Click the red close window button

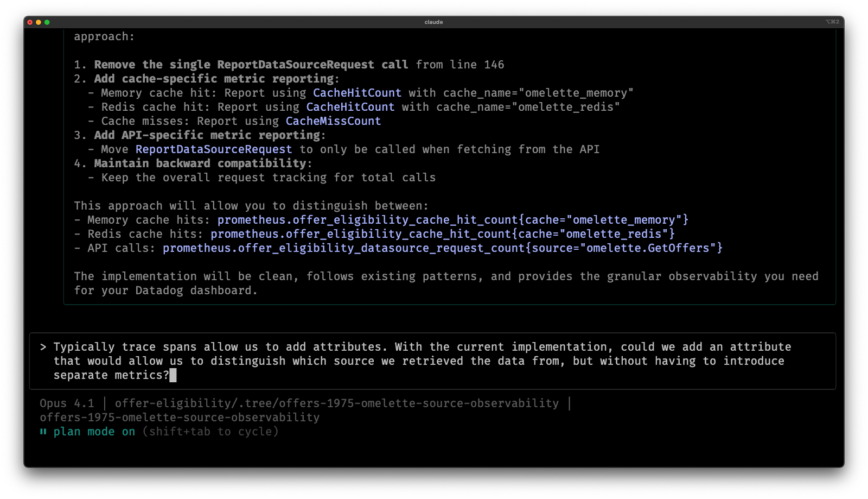(x=30, y=22)
